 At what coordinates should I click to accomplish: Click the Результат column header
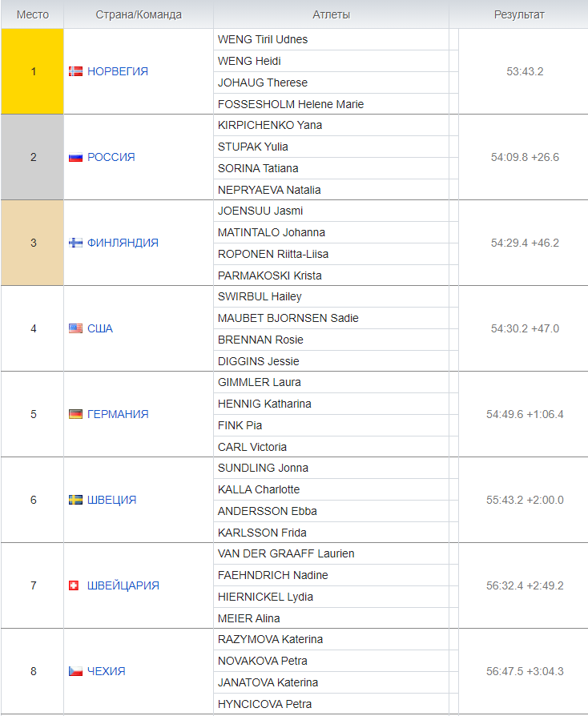pos(519,14)
